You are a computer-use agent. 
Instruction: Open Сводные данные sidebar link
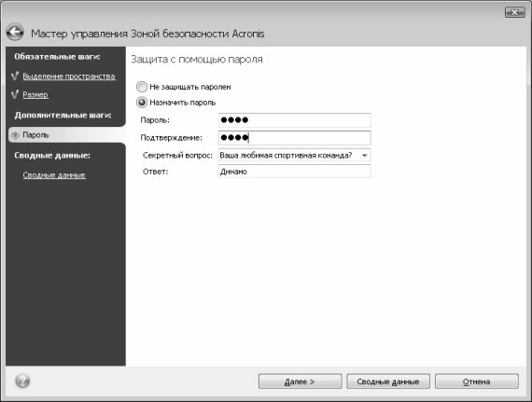click(54, 175)
